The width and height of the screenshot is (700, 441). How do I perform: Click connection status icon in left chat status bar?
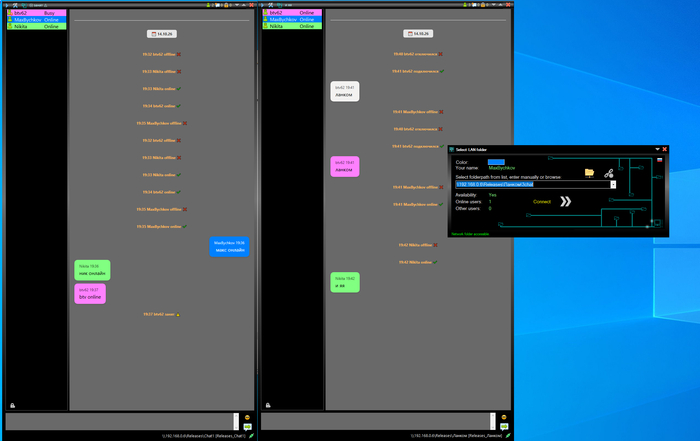251,436
